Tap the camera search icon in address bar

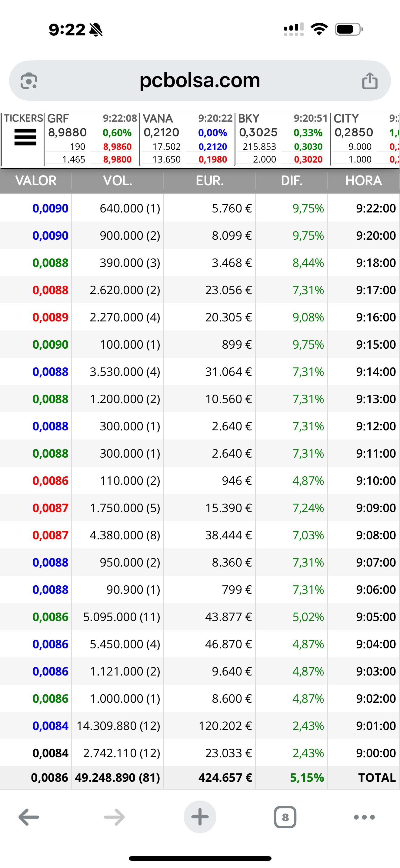[29, 81]
